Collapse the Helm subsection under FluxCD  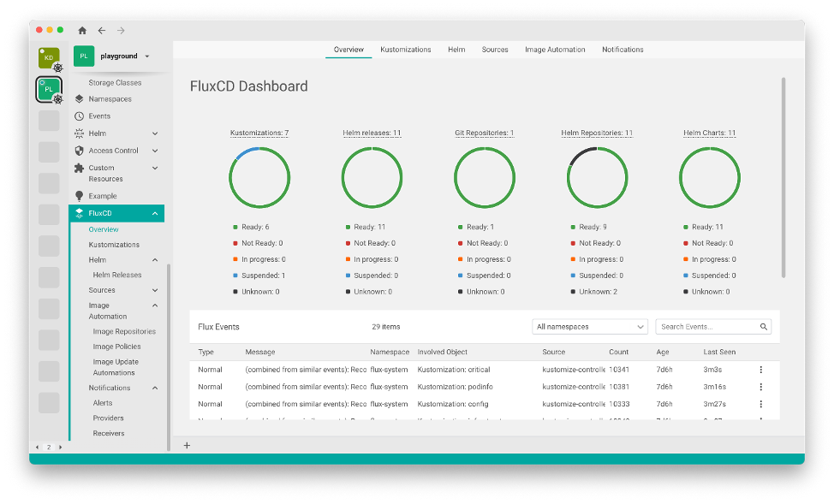(155, 260)
